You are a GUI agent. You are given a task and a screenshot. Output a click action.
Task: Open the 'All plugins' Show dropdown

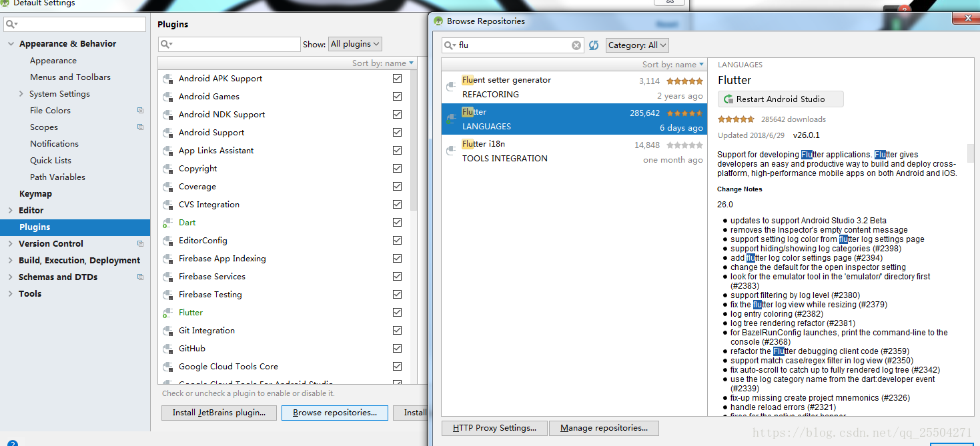[356, 44]
